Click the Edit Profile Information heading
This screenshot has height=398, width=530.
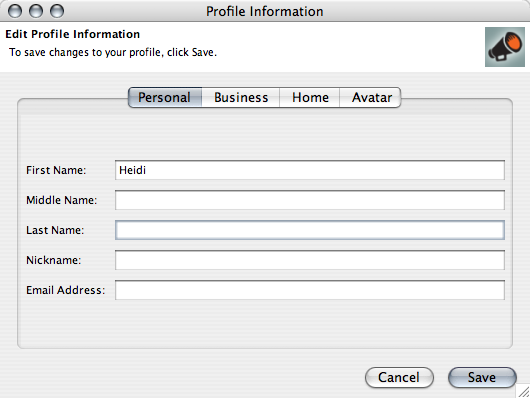point(73,34)
